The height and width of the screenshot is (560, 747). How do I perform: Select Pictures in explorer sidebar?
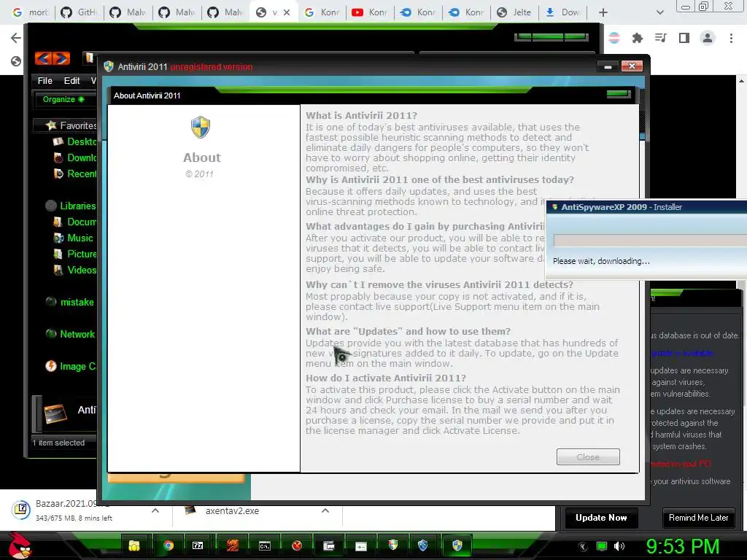click(74, 254)
